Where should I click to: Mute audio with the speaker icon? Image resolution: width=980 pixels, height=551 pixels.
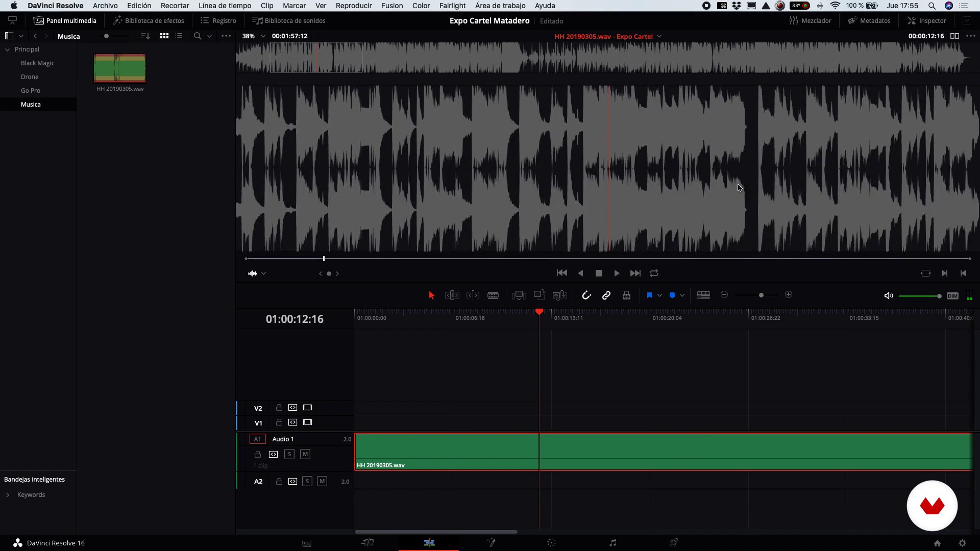[889, 296]
